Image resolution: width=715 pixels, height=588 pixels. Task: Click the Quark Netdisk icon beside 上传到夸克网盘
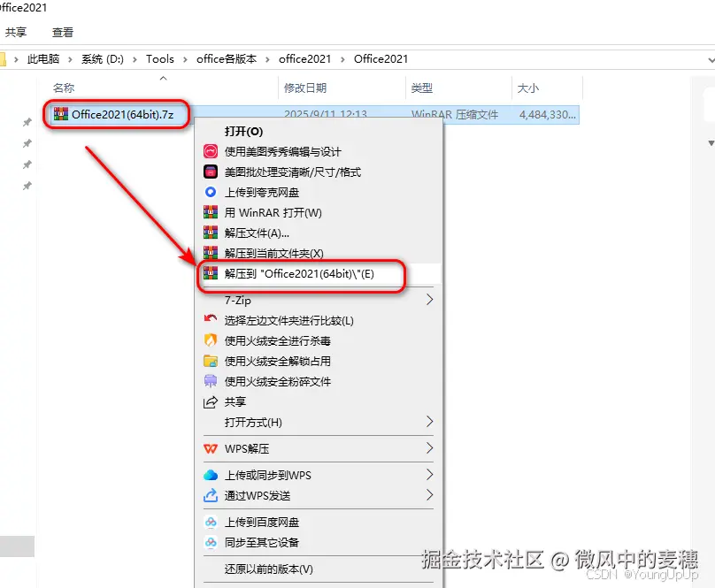[x=211, y=192]
